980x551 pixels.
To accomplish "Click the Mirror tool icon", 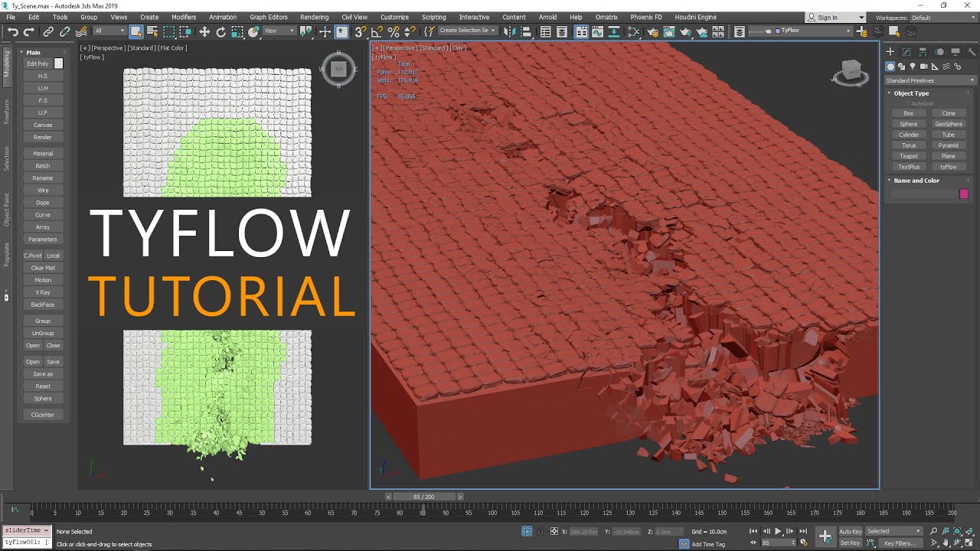I will coord(508,31).
